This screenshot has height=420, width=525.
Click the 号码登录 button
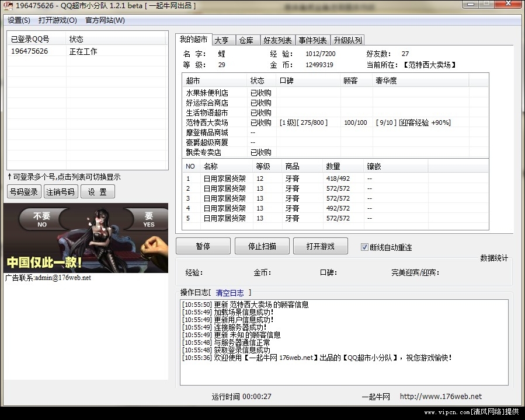click(x=24, y=191)
